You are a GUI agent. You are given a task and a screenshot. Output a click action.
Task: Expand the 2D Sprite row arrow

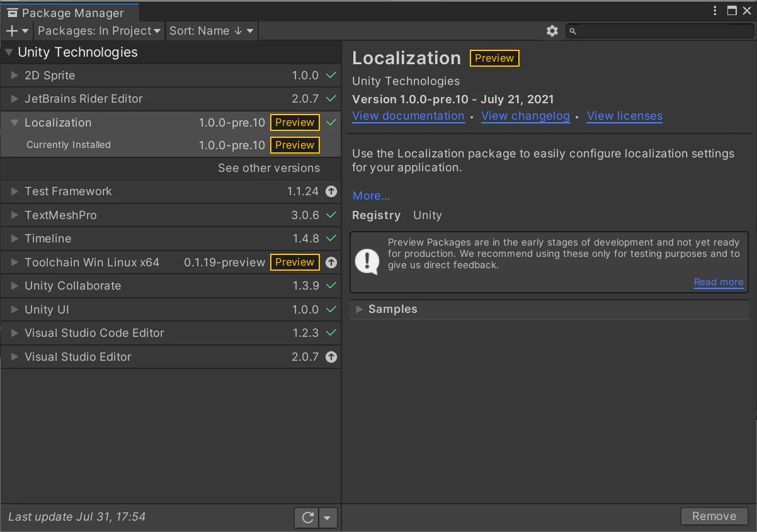(x=15, y=76)
